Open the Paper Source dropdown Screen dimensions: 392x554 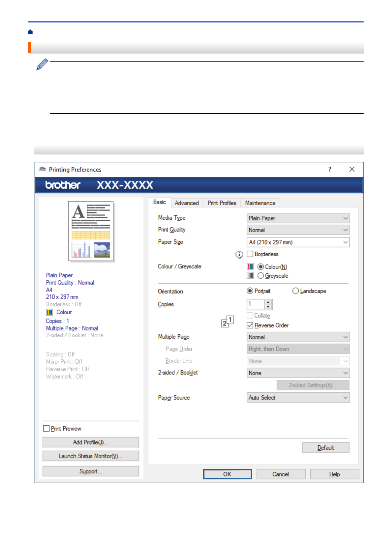[x=298, y=397]
